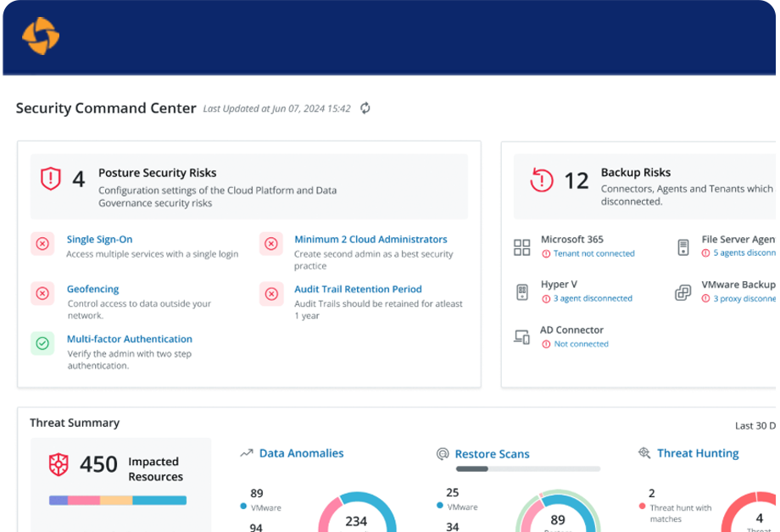Click the green check beside Multi-factor Authentication

coord(42,343)
